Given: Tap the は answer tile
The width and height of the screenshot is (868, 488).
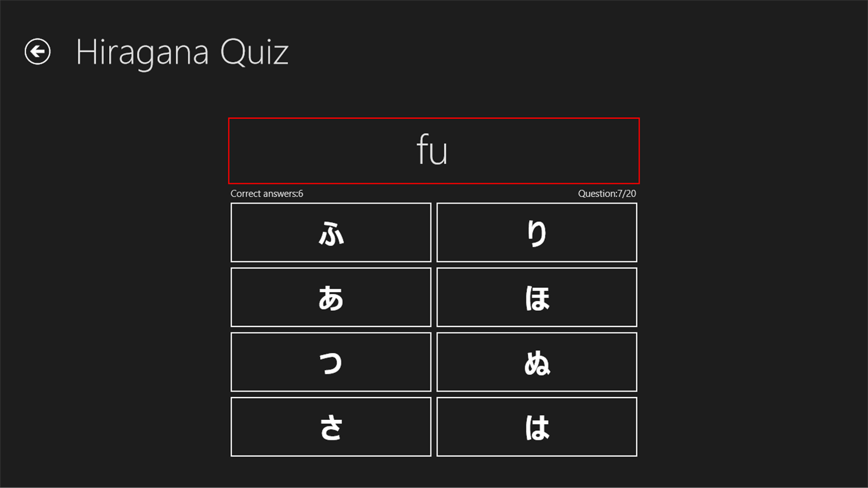Looking at the screenshot, I should pos(536,427).
